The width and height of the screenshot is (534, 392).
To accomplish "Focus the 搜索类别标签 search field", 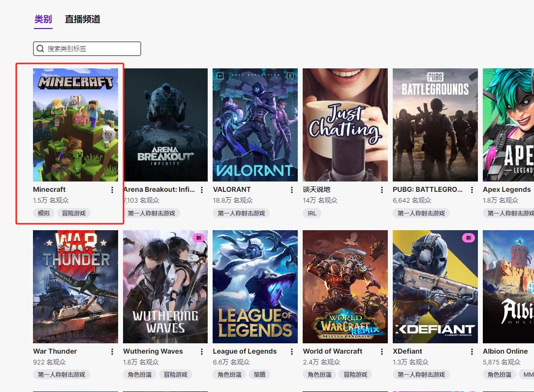I will click(x=87, y=49).
